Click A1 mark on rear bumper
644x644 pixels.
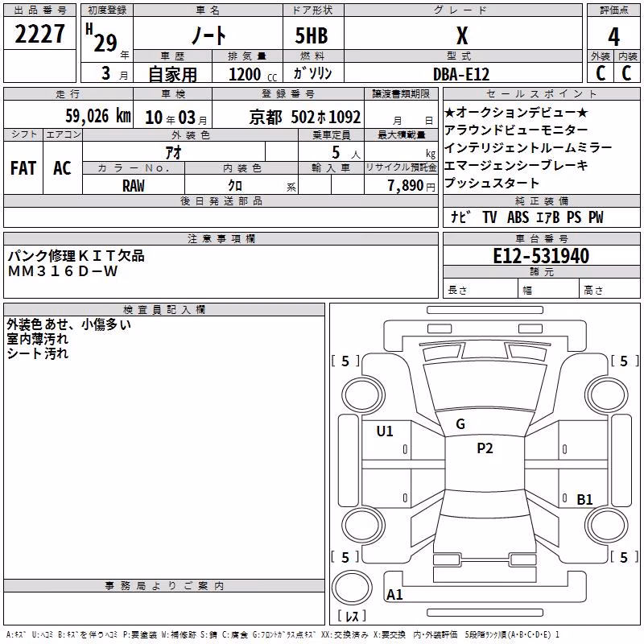pyautogui.click(x=394, y=594)
